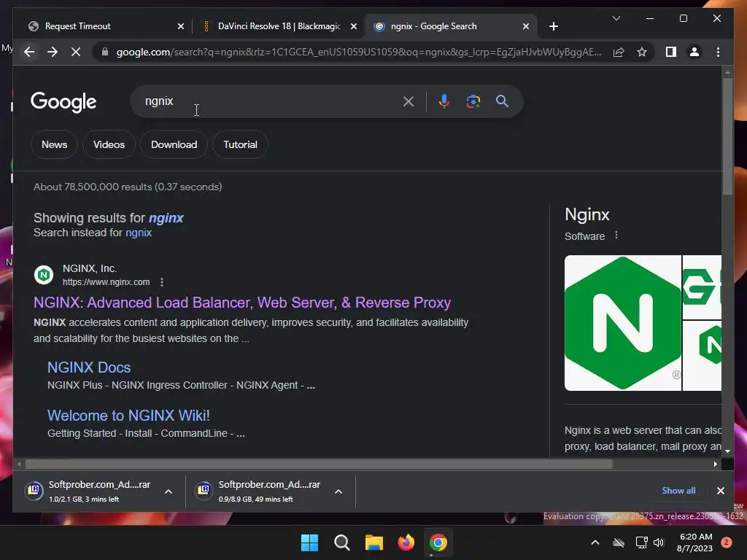Switch to the DaVinci Resolve 18 tab
The height and width of the screenshot is (560, 747).
click(279, 26)
